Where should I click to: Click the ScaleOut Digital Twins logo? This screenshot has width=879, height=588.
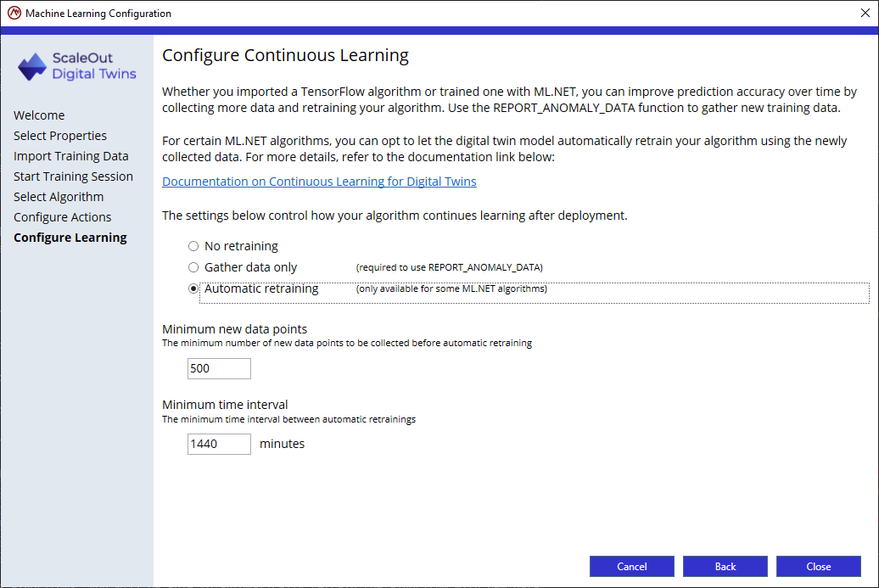(77, 66)
